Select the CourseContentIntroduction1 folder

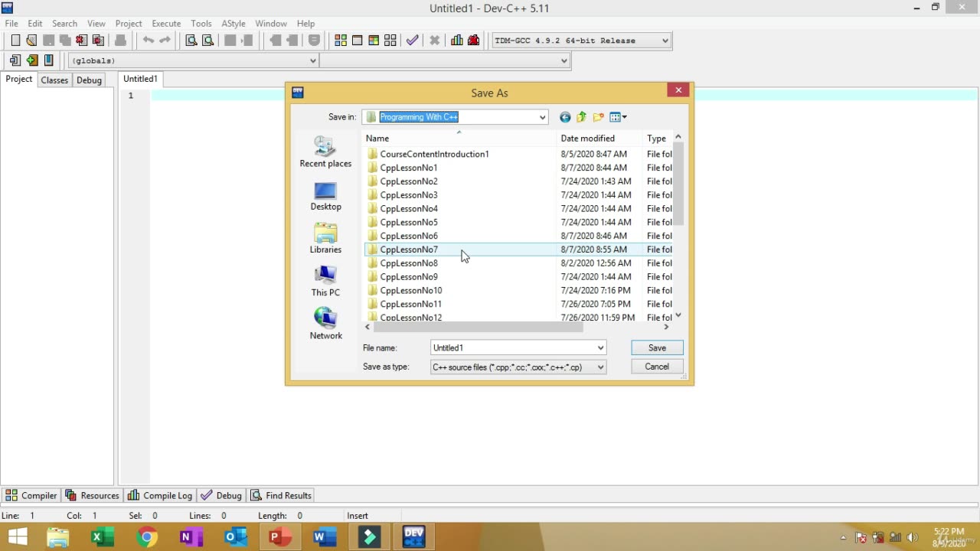tap(434, 154)
